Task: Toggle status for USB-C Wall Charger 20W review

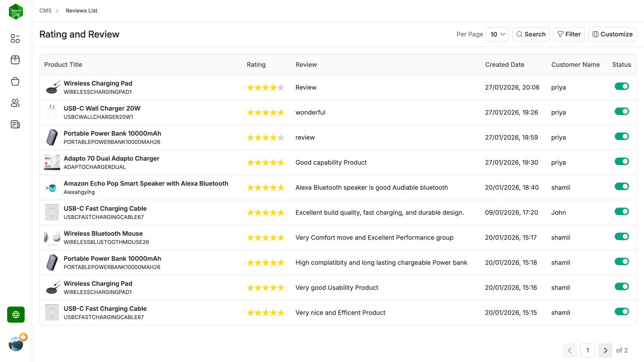Action: tap(622, 111)
